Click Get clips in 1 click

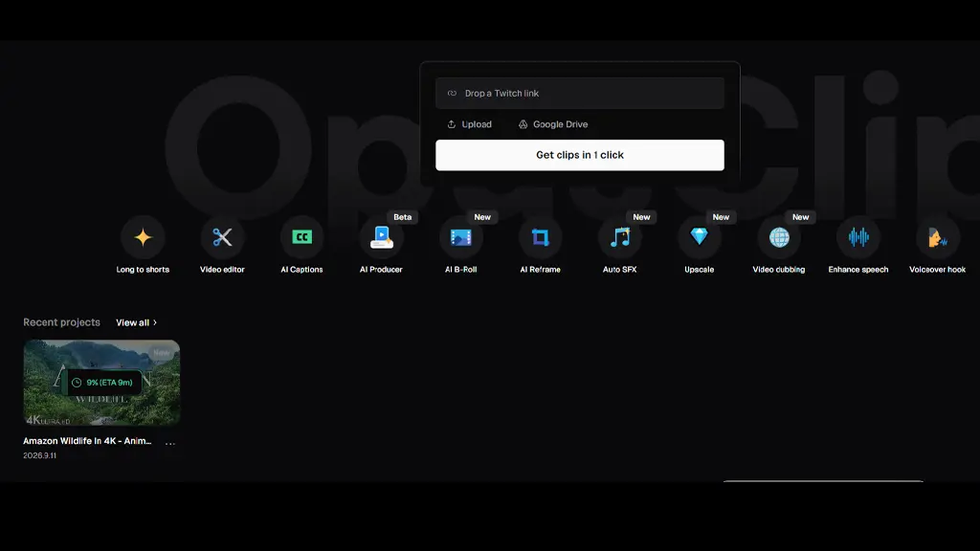pyautogui.click(x=580, y=155)
